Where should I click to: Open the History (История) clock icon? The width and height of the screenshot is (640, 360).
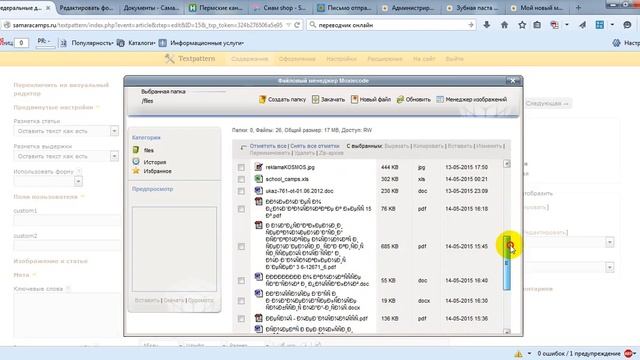pos(136,162)
